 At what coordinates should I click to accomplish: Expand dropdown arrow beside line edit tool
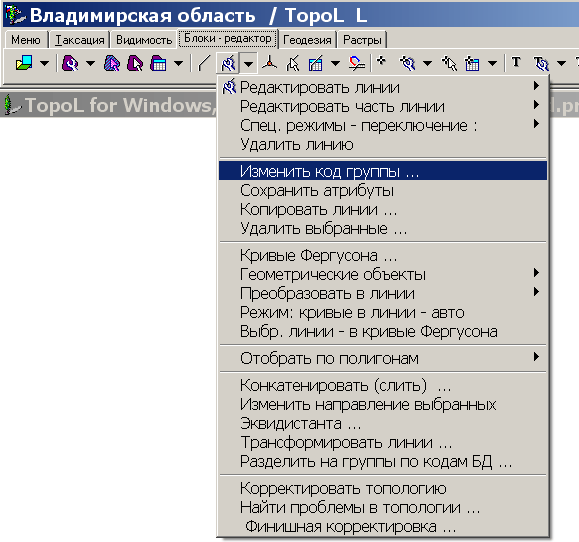coord(249,64)
